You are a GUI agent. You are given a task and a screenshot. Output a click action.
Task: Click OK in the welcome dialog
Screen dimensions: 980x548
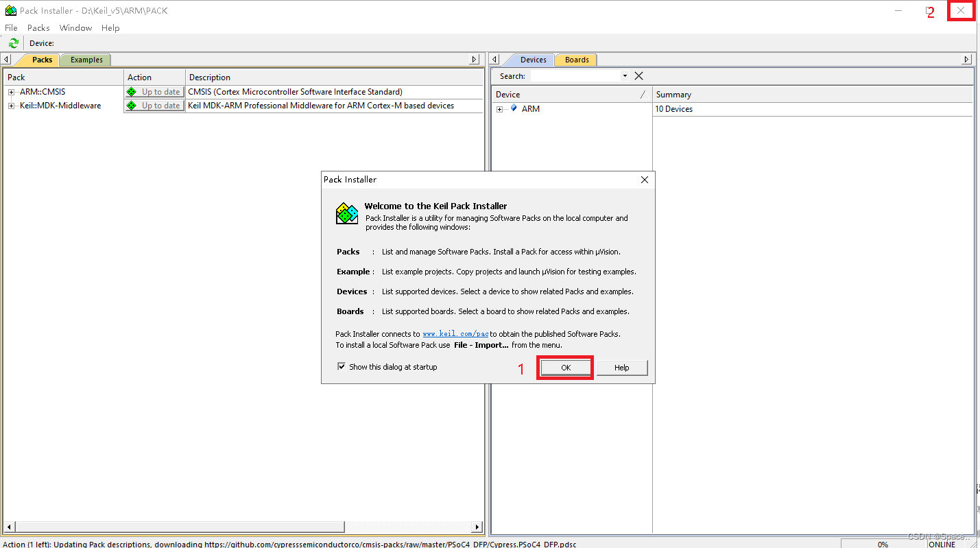(x=566, y=368)
